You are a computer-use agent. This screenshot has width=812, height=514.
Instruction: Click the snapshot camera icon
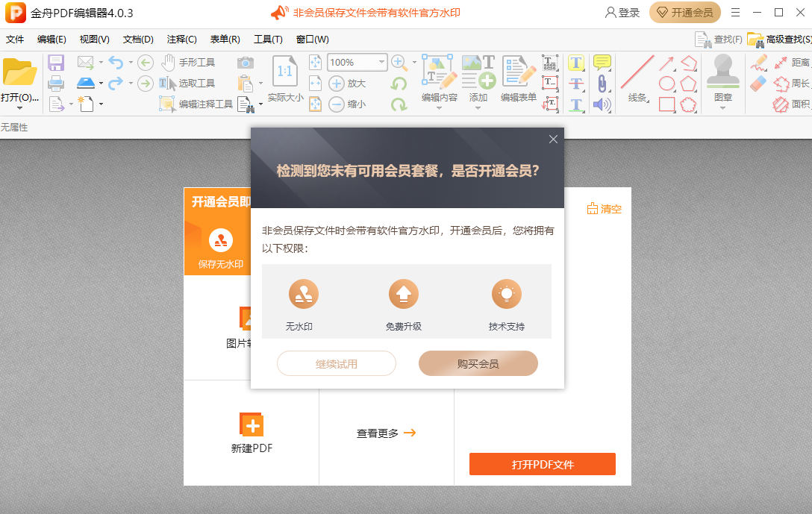246,63
